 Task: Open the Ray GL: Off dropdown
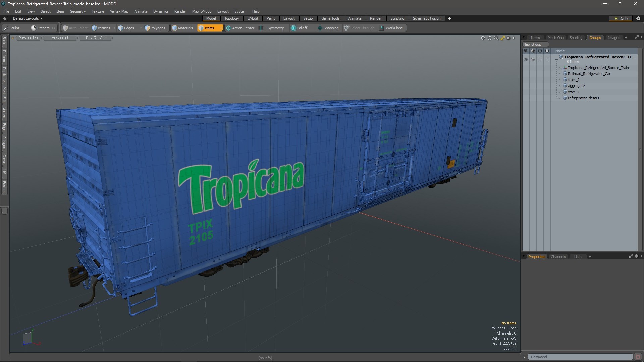pyautogui.click(x=95, y=38)
